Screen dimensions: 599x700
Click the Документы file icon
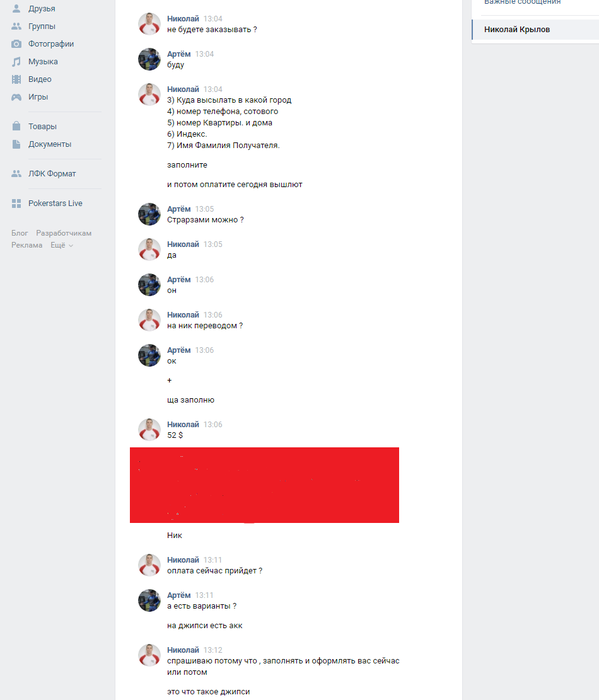(16, 144)
